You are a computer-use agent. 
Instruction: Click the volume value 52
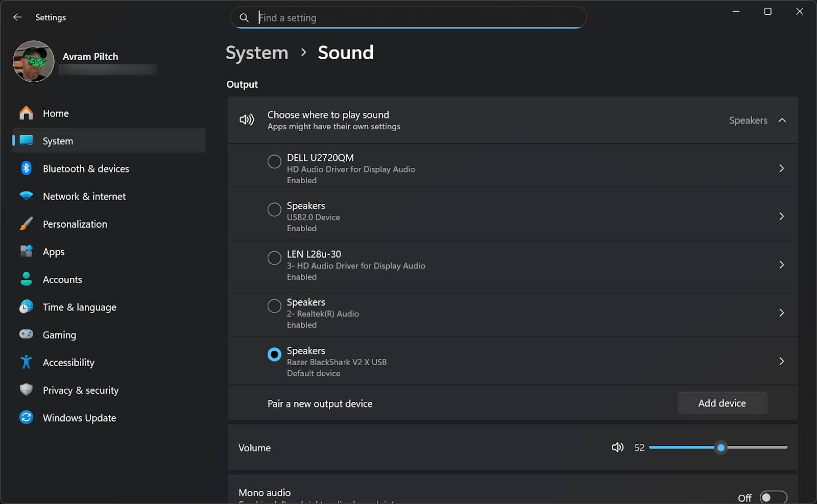[x=639, y=447]
